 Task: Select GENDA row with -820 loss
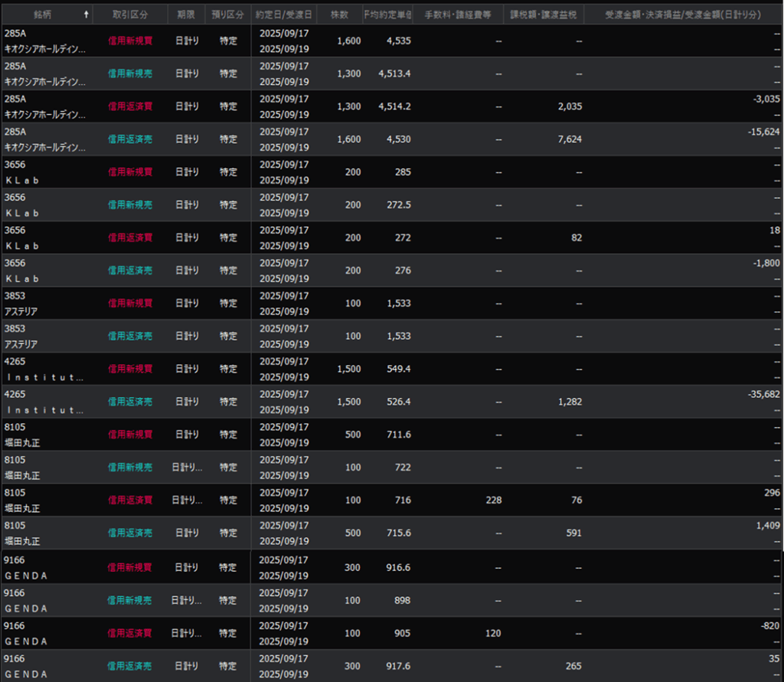click(x=129, y=633)
